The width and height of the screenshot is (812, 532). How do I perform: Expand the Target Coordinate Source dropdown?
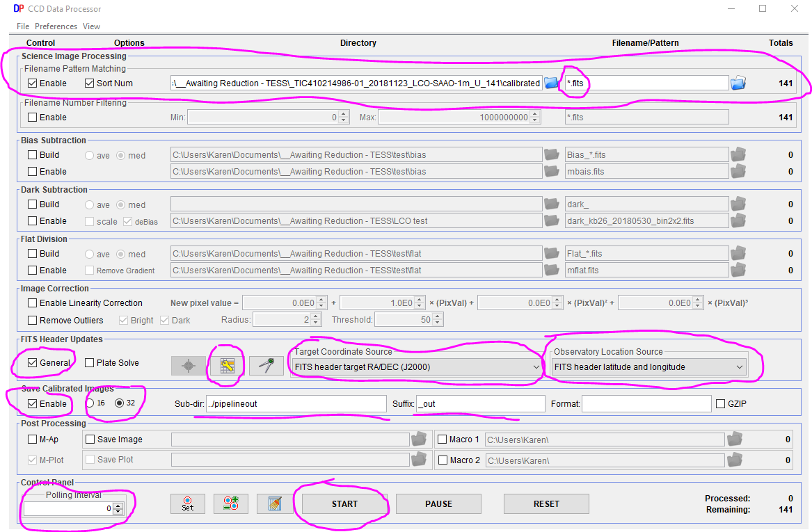[x=416, y=366]
